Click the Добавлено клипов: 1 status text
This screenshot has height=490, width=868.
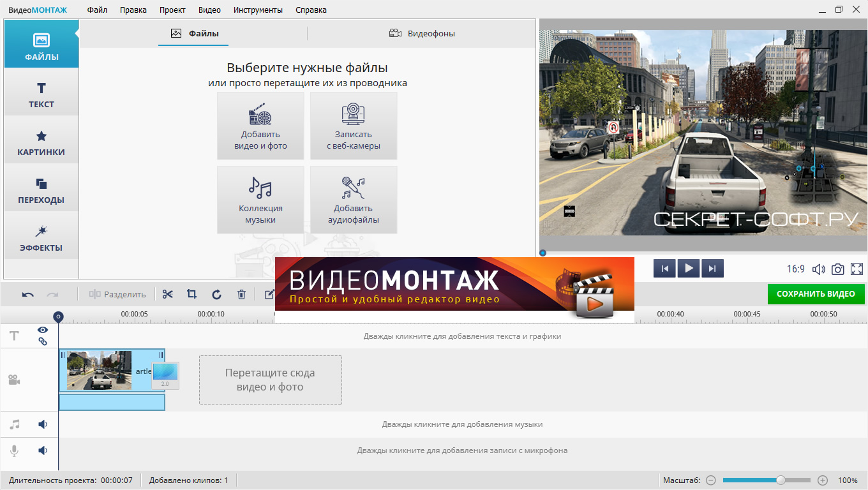(x=188, y=480)
